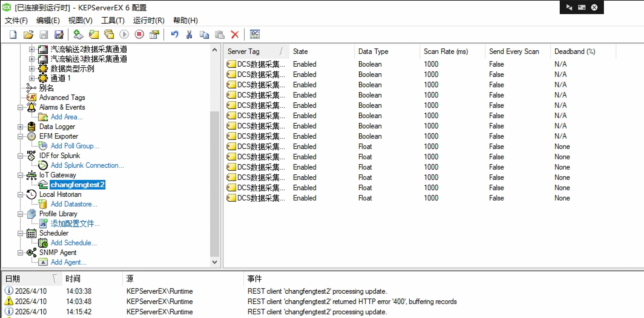Expand the Data Logger node
Image resolution: width=644 pixels, height=318 pixels.
coord(20,127)
